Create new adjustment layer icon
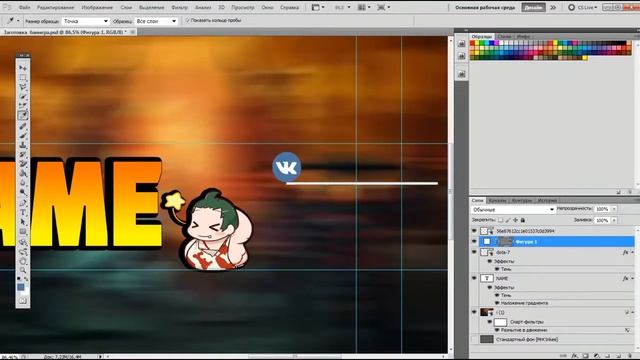Viewport: 640px width, 360px height. click(596, 356)
